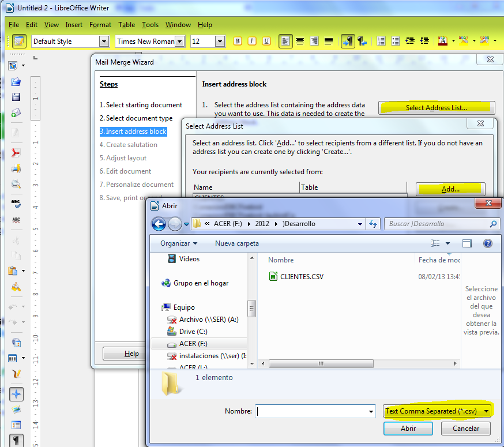Select the Format Paintbrush icon
The width and height of the screenshot is (504, 447).
pyautogui.click(x=16, y=287)
